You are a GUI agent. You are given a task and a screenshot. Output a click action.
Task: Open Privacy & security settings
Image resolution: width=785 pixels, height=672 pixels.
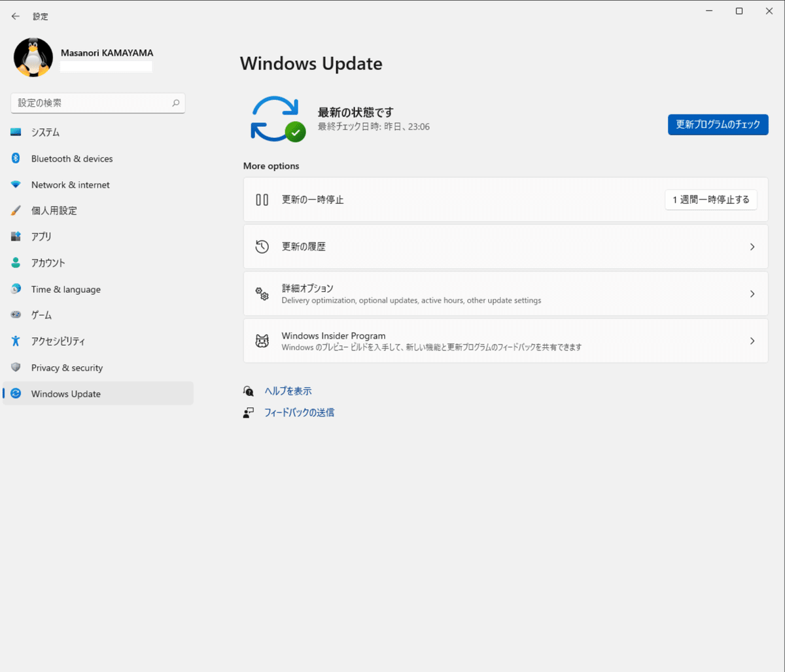pos(98,367)
